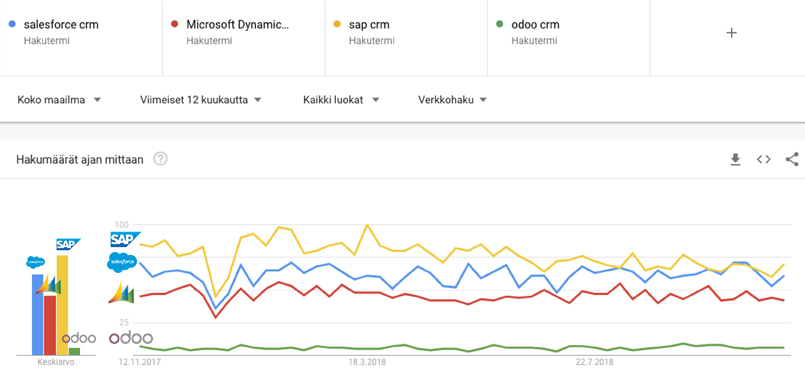Select the yellow sap crm color dot
The height and width of the screenshot is (372, 805).
[x=337, y=24]
